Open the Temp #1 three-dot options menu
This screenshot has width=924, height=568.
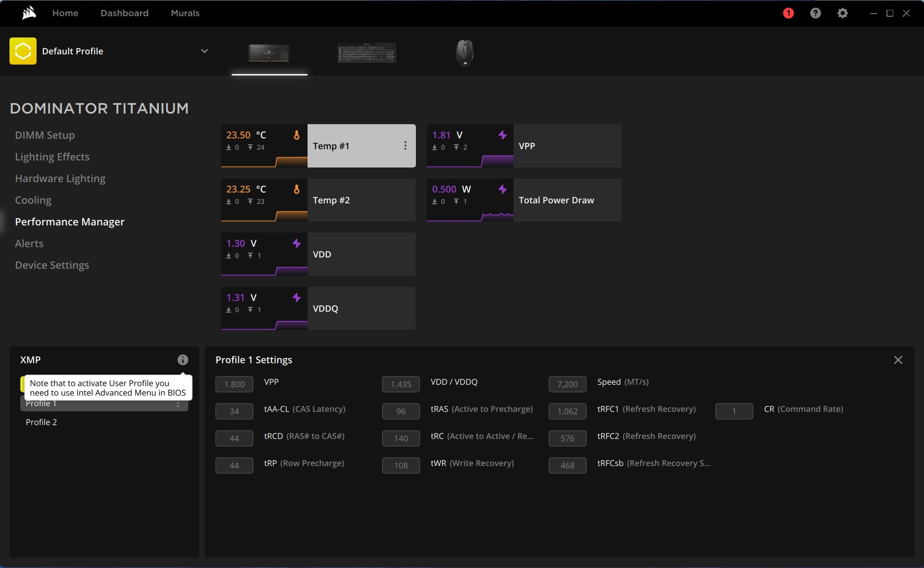click(405, 145)
